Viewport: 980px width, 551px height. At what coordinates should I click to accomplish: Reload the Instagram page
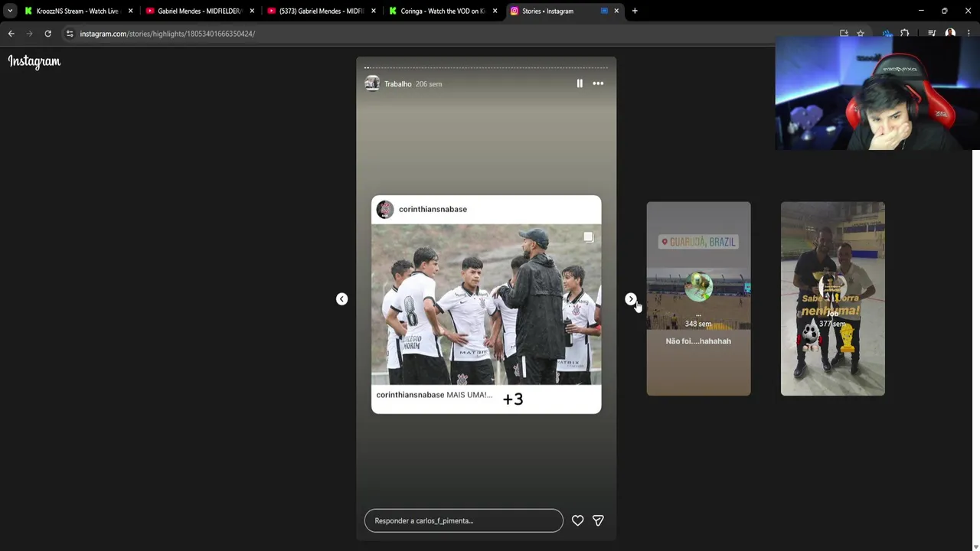47,34
